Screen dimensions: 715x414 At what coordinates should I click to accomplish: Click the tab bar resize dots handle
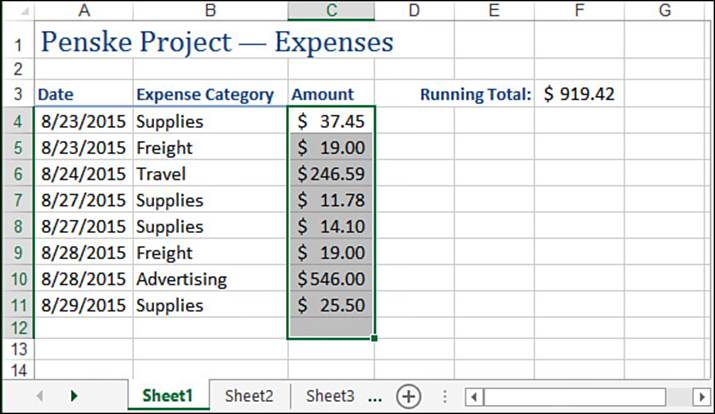click(445, 396)
